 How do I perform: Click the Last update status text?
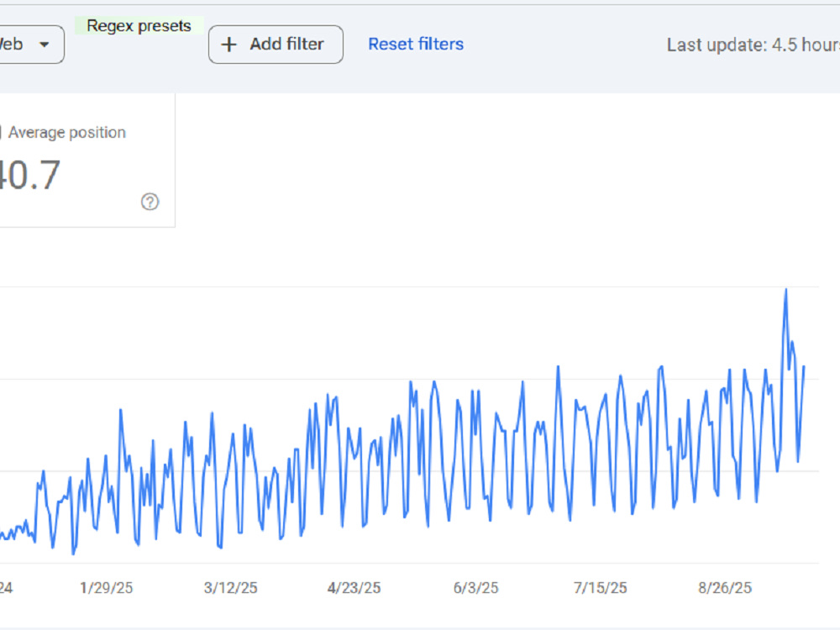(753, 45)
